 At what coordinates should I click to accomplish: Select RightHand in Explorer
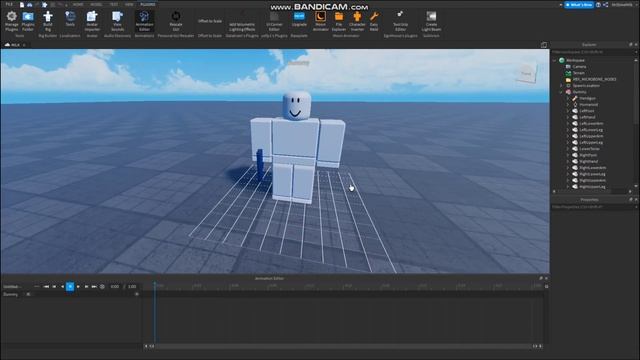(x=589, y=162)
